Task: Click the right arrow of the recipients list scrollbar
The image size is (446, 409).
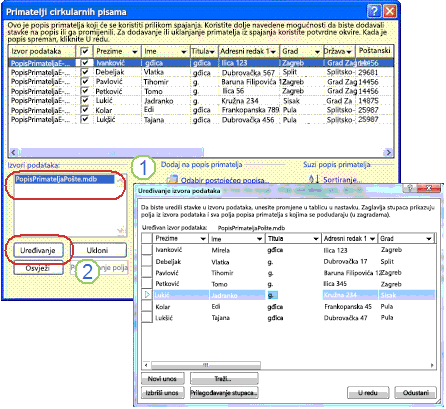Action: [x=388, y=152]
